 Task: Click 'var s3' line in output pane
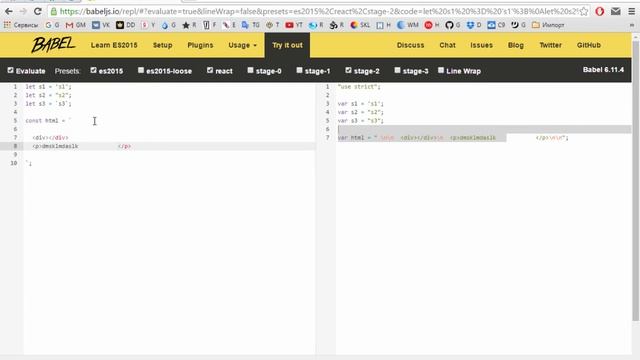click(x=360, y=120)
